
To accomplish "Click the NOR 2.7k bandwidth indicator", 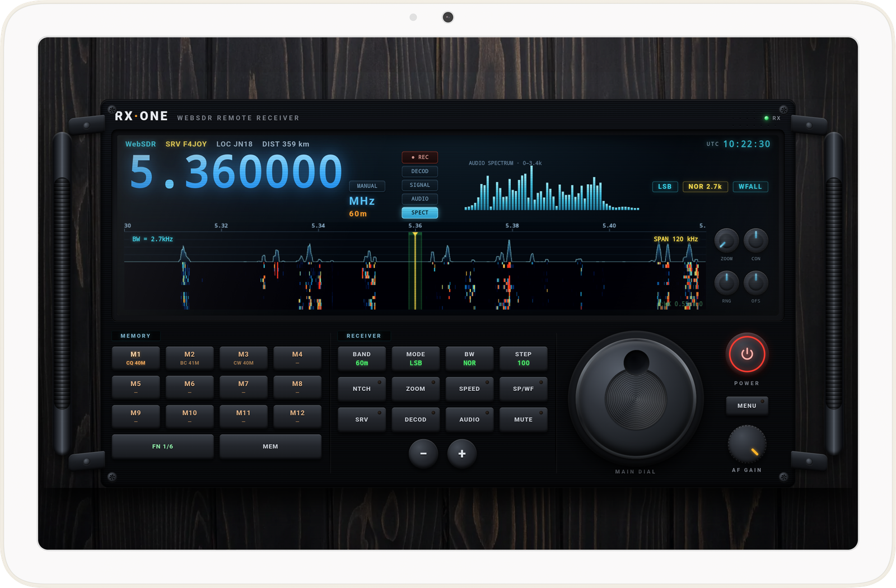I will tap(705, 186).
